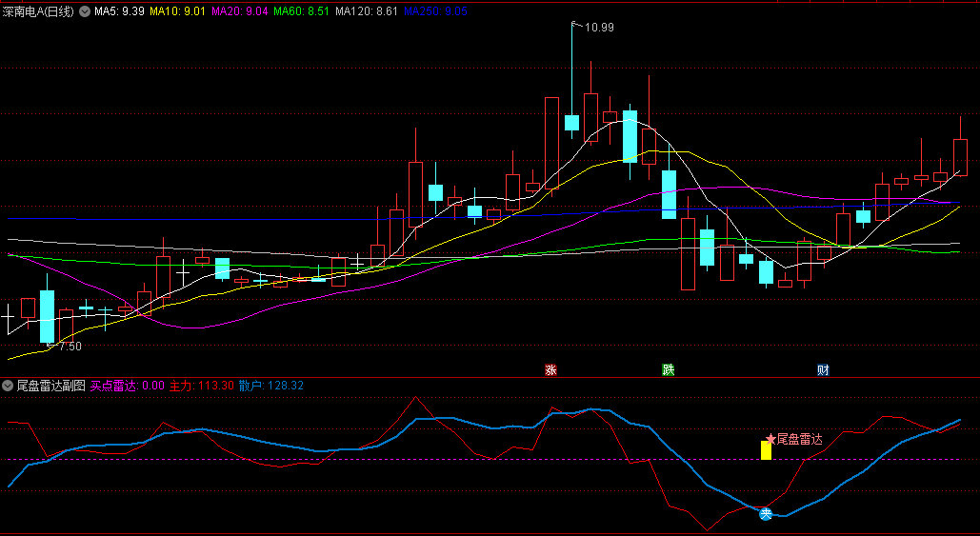Select the yellow MA10 indicator label

178,11
